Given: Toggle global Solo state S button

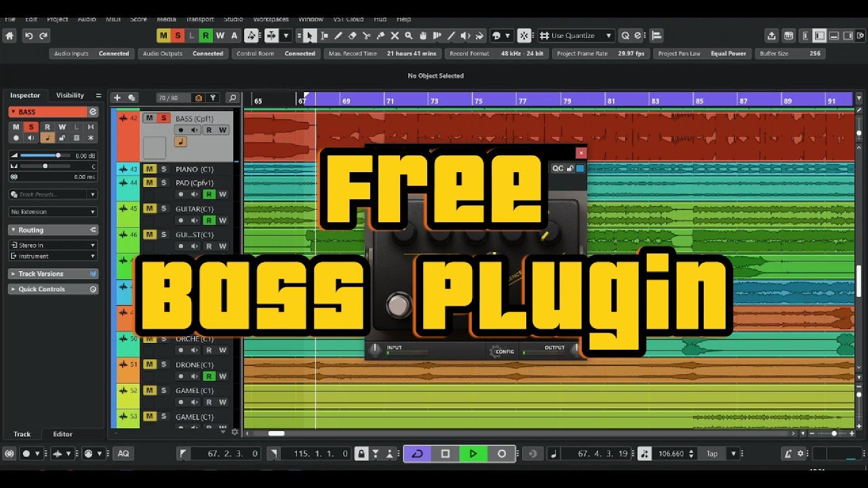Looking at the screenshot, I should [x=178, y=36].
